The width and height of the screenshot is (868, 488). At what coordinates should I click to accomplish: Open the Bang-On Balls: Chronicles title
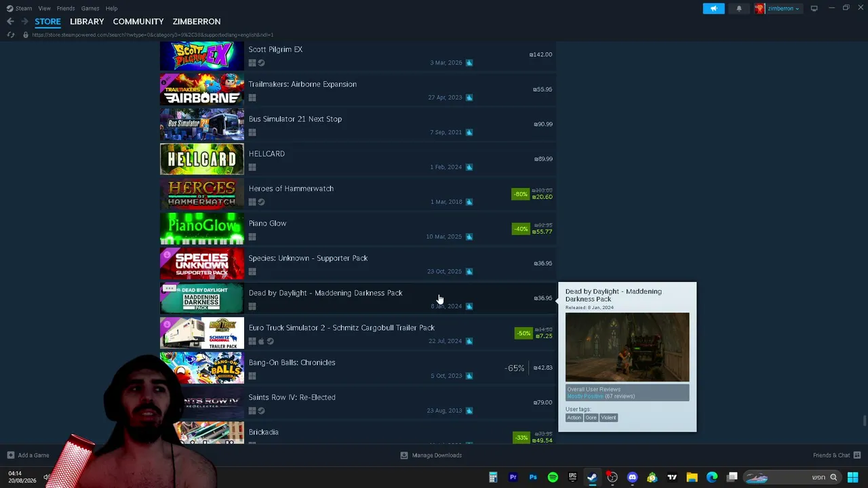click(292, 363)
